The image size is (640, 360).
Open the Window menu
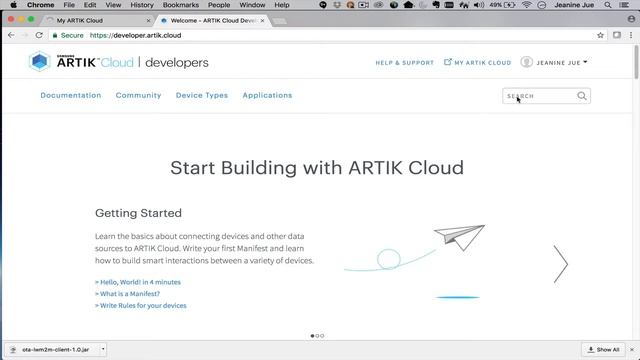pos(252,5)
